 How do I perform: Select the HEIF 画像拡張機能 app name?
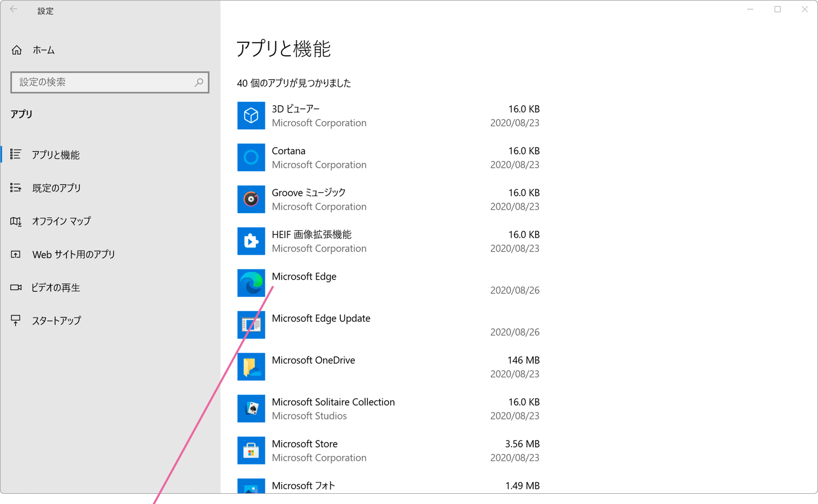pos(311,235)
